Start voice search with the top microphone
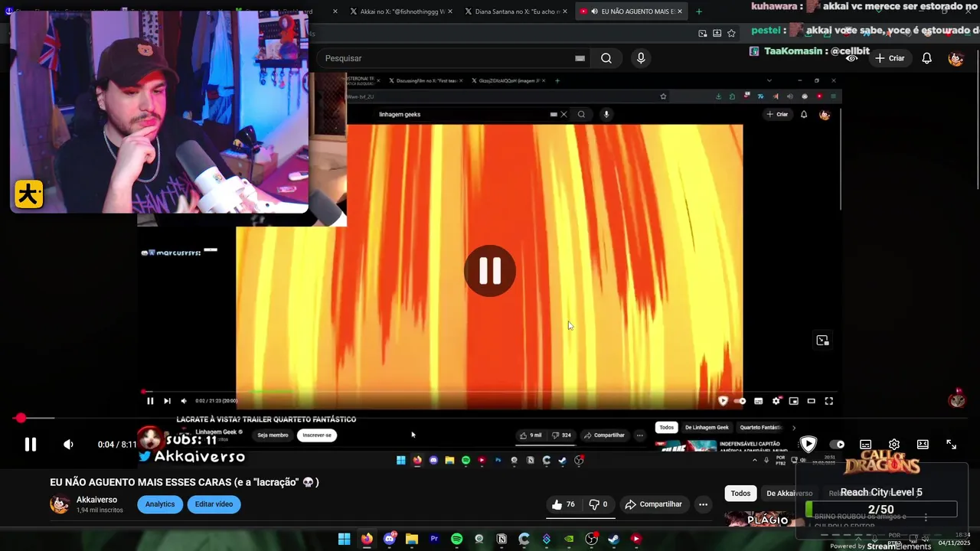The width and height of the screenshot is (980, 551). 641,58
